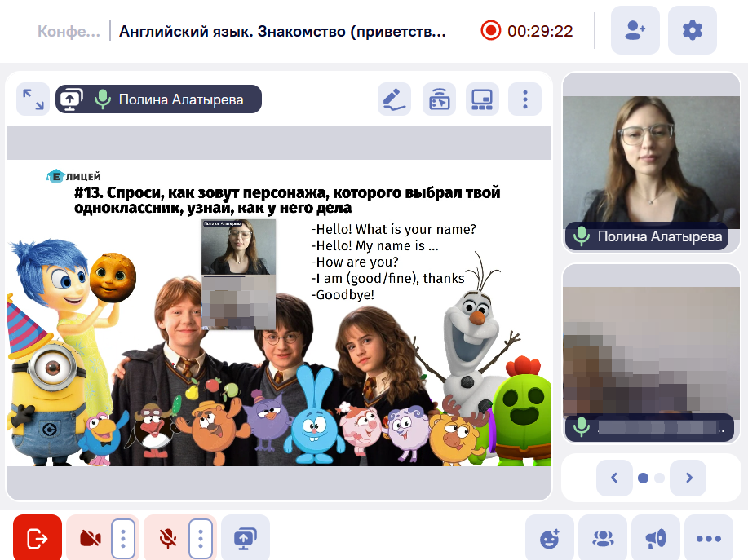748x560 pixels.
Task: Select the second participant page dot
Action: [x=659, y=478]
